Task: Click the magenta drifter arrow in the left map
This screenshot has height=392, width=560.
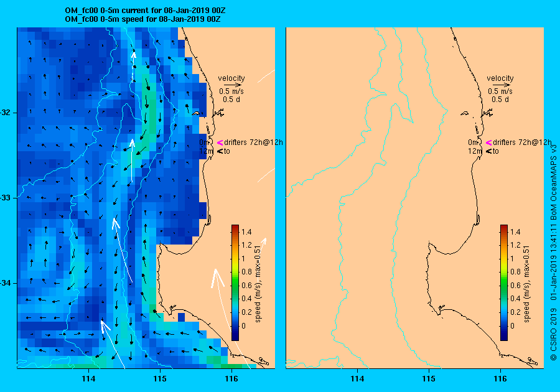Action: (x=220, y=143)
